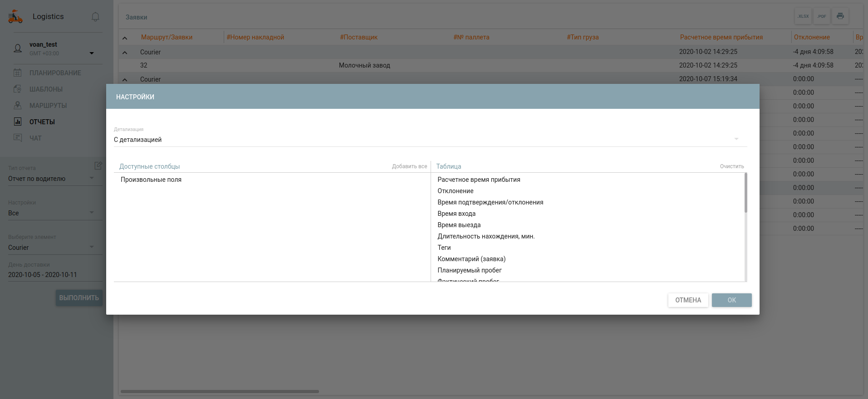868x399 pixels.
Task: Open the Планирование calendar section
Action: 55,73
